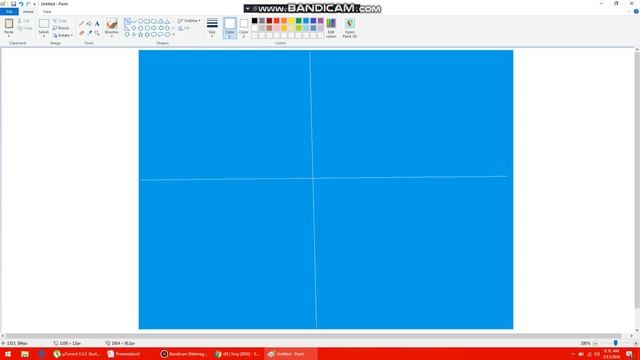Choose the Hexagon shape
Viewport: 640px width, 360px height.
tap(147, 28)
